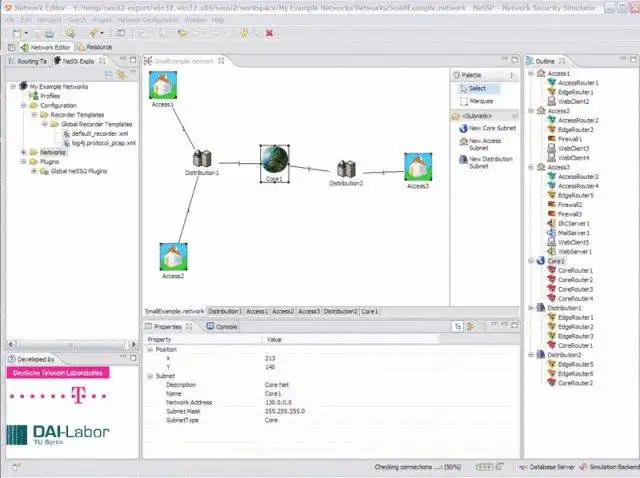Click the Firewall1 icon in Outline
Screen dimensions: 640x478
tap(551, 139)
